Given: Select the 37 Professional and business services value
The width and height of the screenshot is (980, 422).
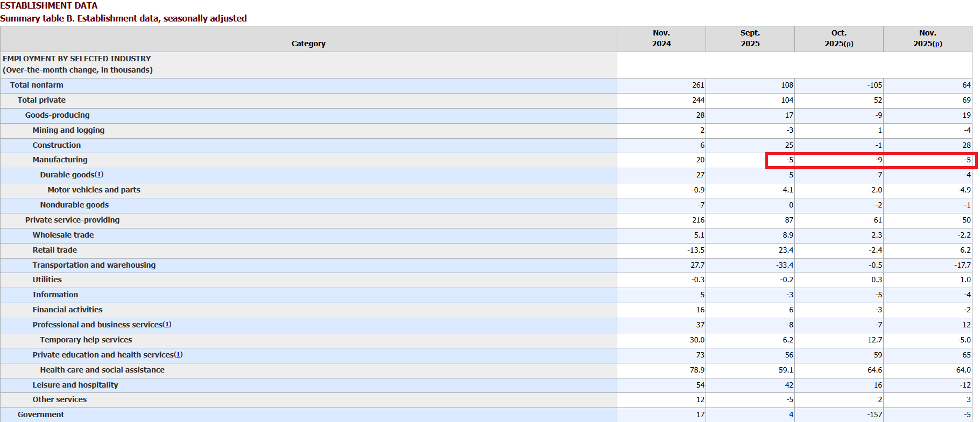Looking at the screenshot, I should (700, 325).
